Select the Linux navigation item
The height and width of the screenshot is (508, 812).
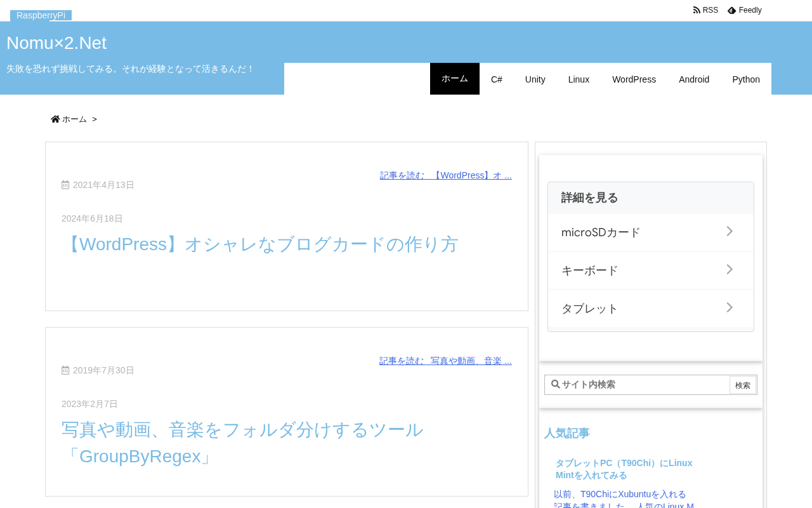click(579, 79)
